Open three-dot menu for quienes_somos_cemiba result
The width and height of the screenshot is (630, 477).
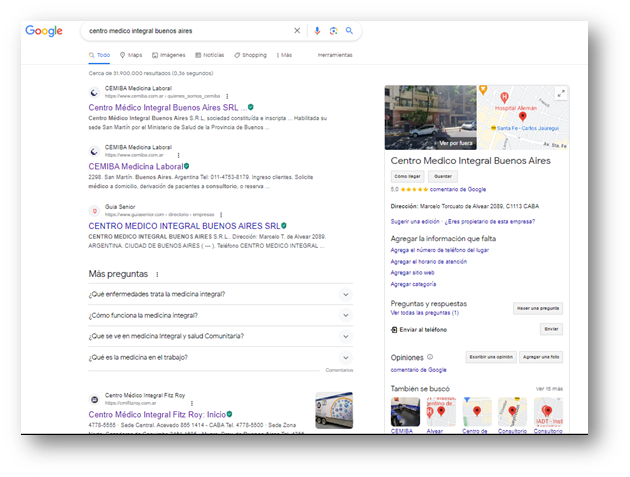[x=227, y=96]
